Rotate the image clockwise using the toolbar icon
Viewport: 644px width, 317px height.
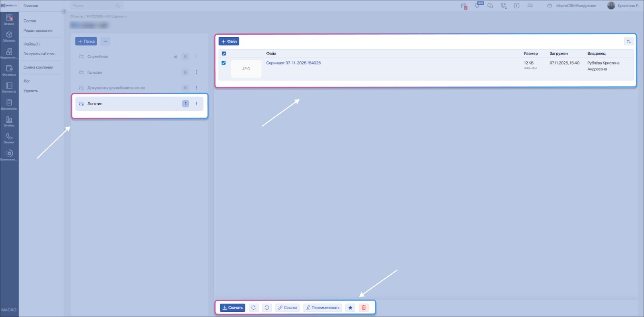pyautogui.click(x=253, y=308)
